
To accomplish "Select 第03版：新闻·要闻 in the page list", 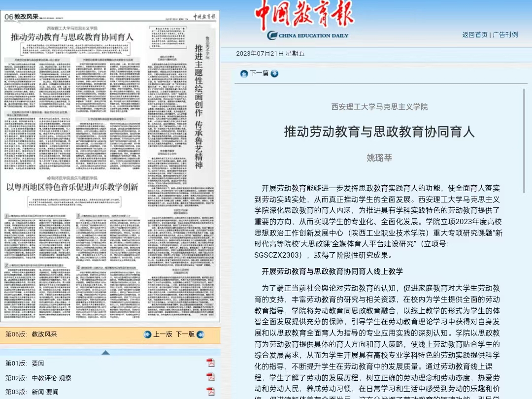I will click(32, 392).
